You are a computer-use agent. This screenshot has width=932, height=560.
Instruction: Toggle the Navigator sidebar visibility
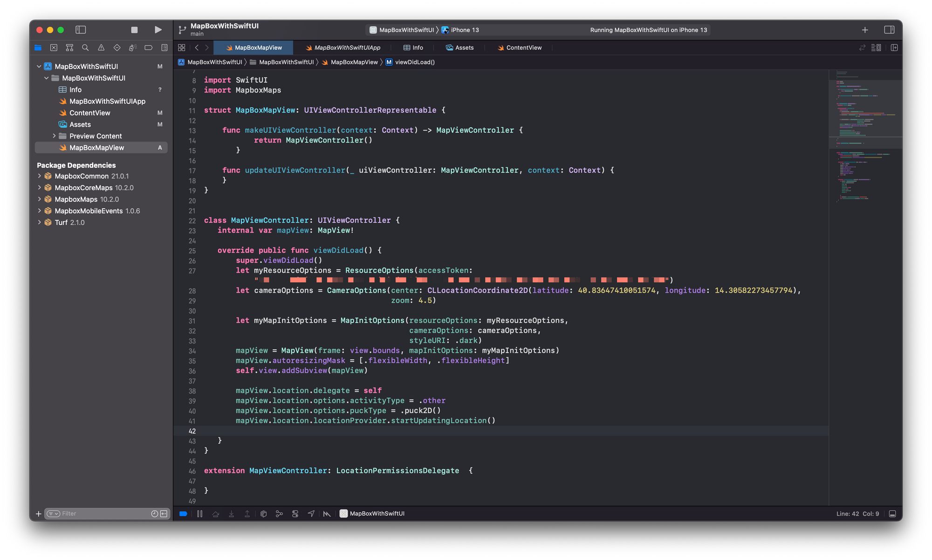[81, 30]
